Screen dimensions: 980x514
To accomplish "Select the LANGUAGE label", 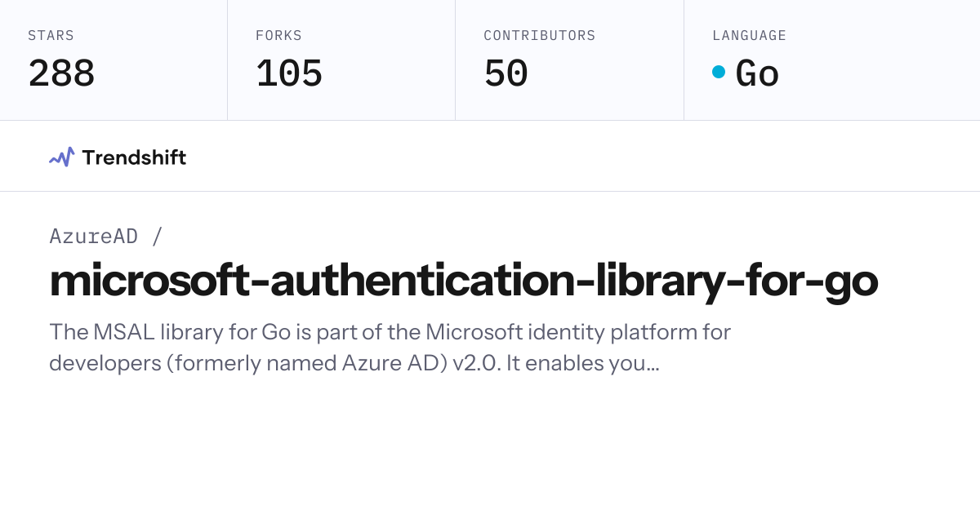I will pyautogui.click(x=749, y=36).
